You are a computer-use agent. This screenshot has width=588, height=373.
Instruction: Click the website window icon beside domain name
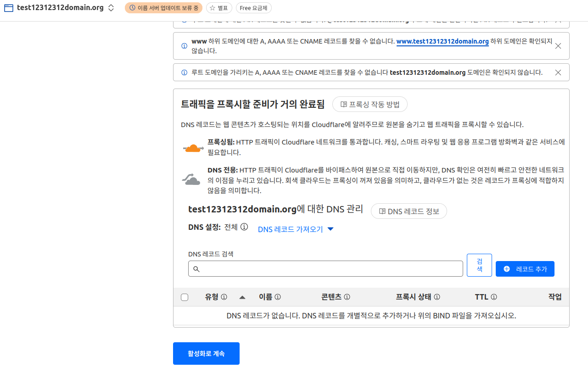click(x=8, y=8)
